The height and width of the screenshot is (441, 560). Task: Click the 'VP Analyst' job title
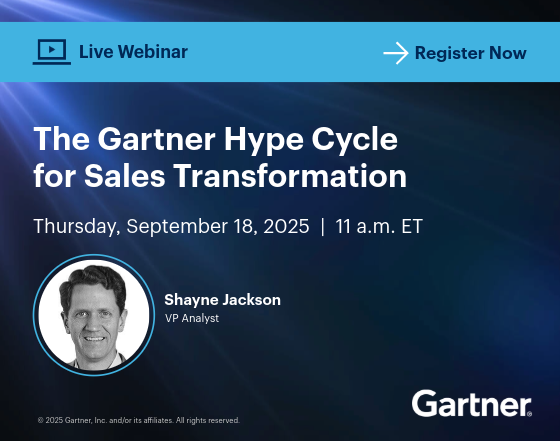click(192, 318)
